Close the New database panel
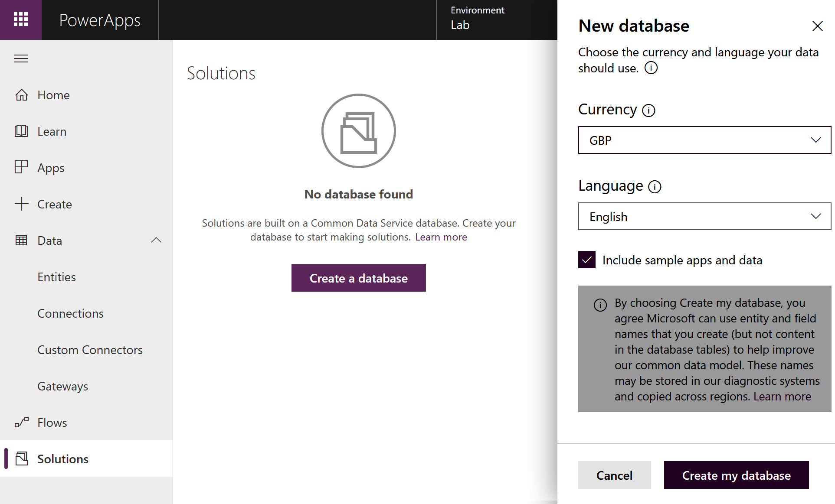Screen dimensions: 835x504 pyautogui.click(x=818, y=26)
